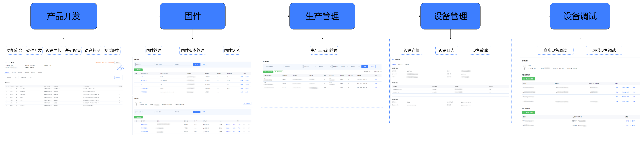Select the 生产三元组管理 label box

click(x=324, y=50)
